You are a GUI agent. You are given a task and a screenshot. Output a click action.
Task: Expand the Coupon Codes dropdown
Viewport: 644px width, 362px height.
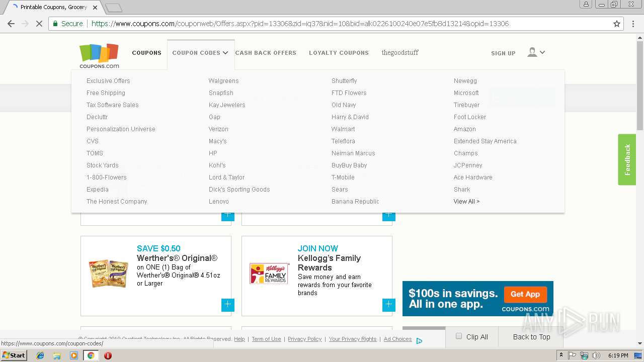[x=200, y=53]
